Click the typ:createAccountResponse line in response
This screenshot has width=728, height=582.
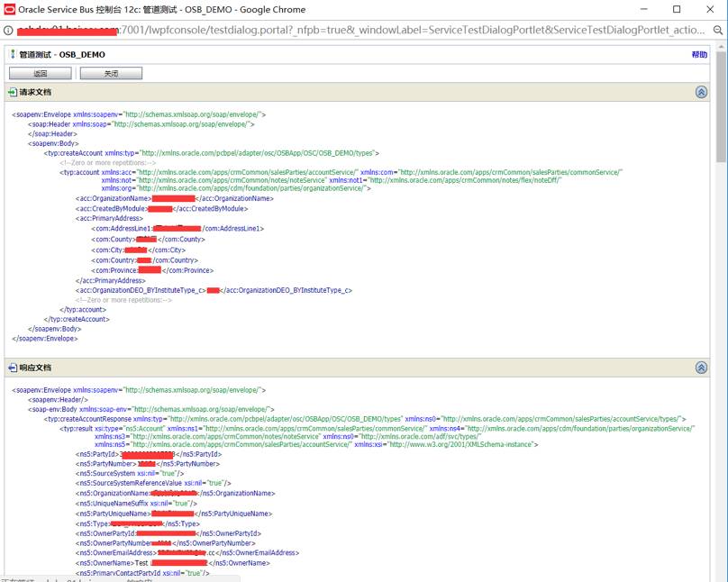(365, 419)
